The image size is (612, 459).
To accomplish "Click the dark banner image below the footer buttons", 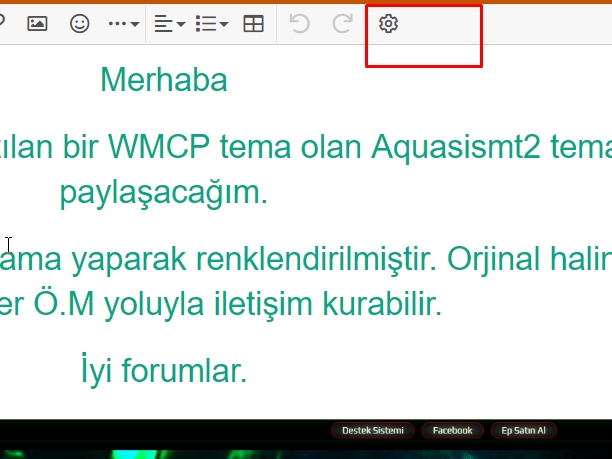I will tap(300, 451).
